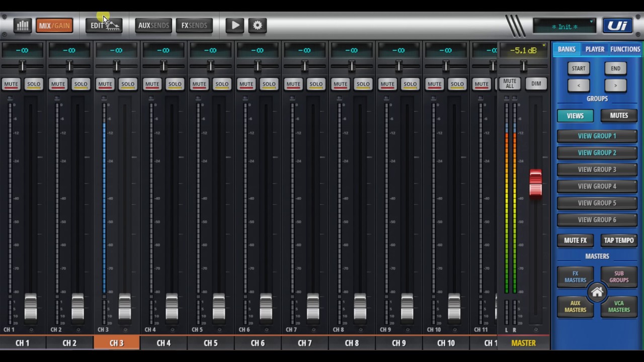Select VIEW GROUP 5
The height and width of the screenshot is (362, 644).
597,203
